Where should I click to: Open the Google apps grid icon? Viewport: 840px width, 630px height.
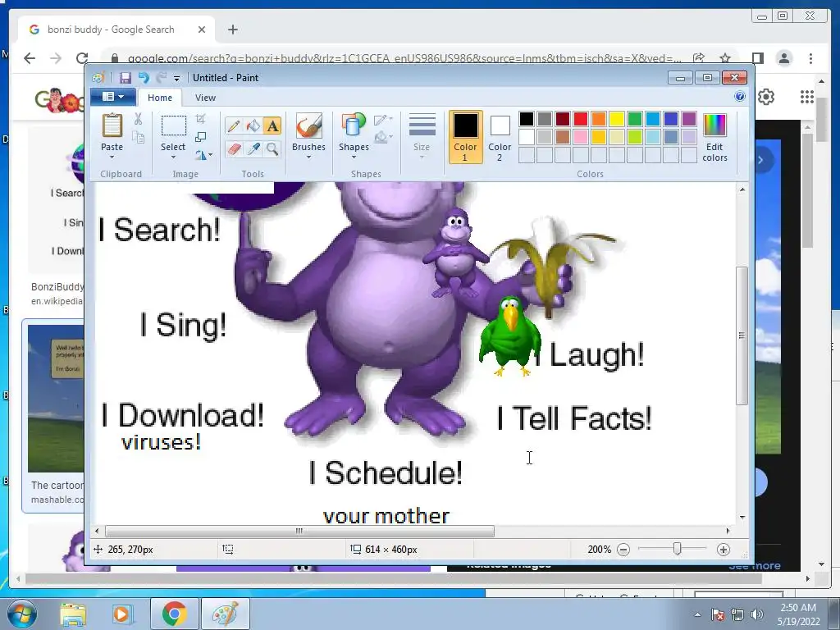click(807, 97)
